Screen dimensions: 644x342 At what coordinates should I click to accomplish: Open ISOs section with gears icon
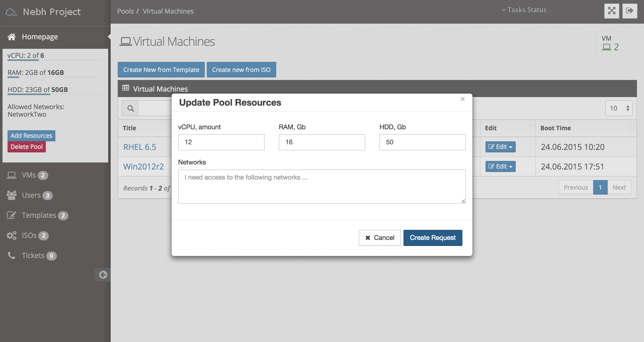(x=29, y=235)
